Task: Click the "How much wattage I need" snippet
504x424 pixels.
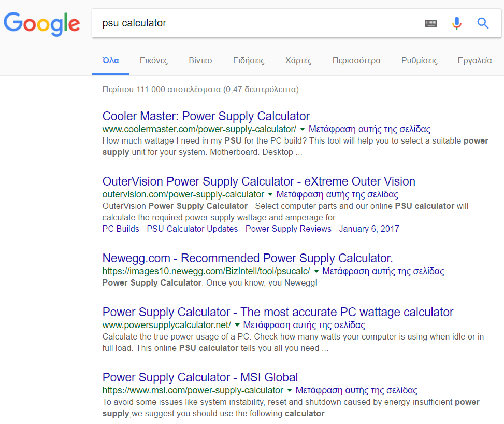Action: (295, 146)
